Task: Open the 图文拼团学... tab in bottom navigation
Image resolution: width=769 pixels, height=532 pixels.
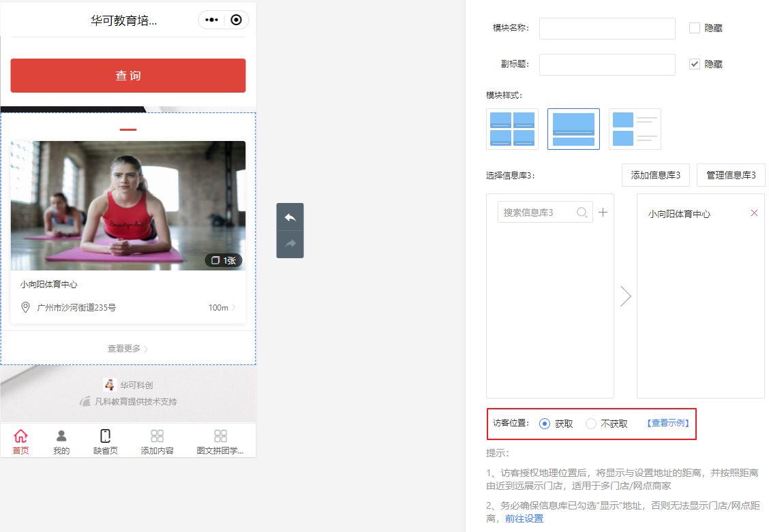Action: pyautogui.click(x=220, y=442)
